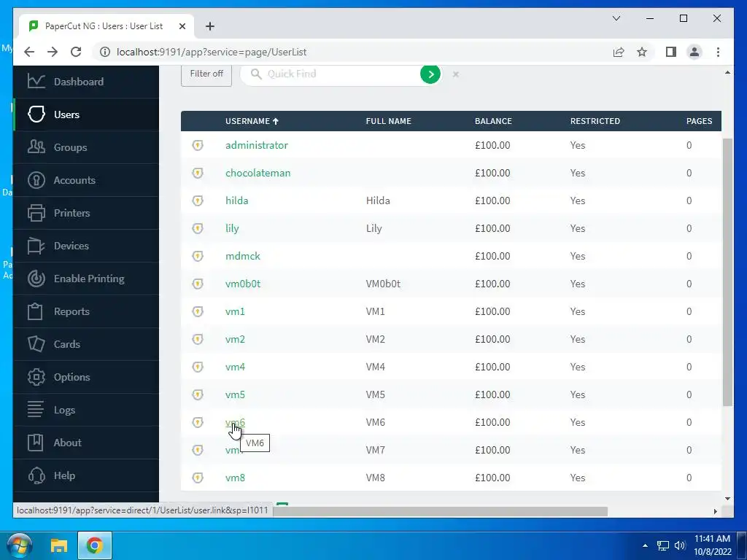
Task: Open the mdmck user link
Action: coord(242,256)
